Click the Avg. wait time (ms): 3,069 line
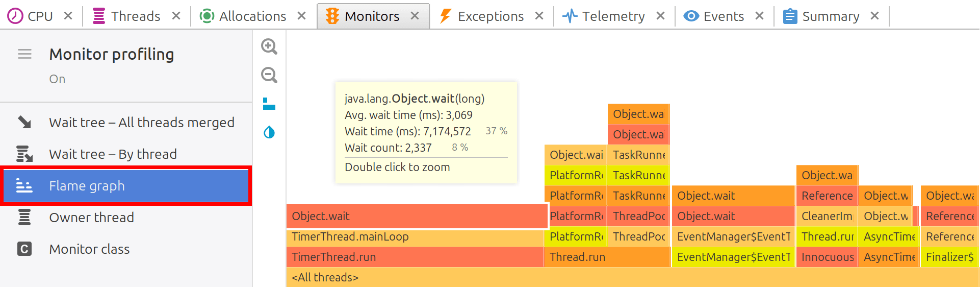This screenshot has width=980, height=287. click(408, 115)
